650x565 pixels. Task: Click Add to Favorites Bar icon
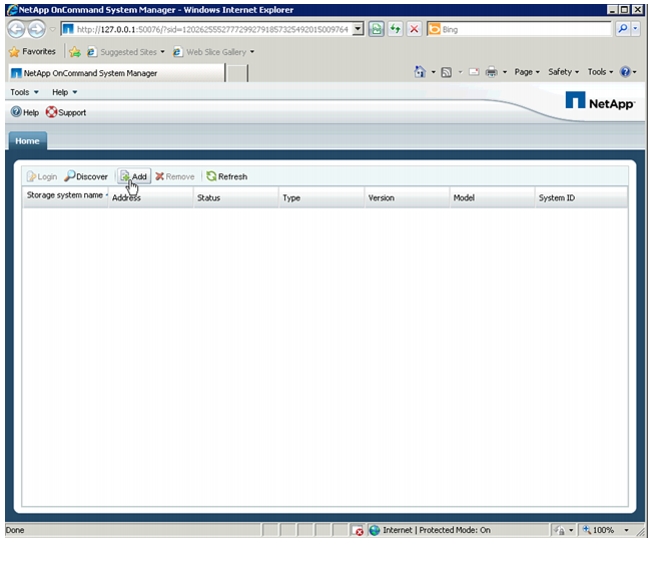coord(75,52)
